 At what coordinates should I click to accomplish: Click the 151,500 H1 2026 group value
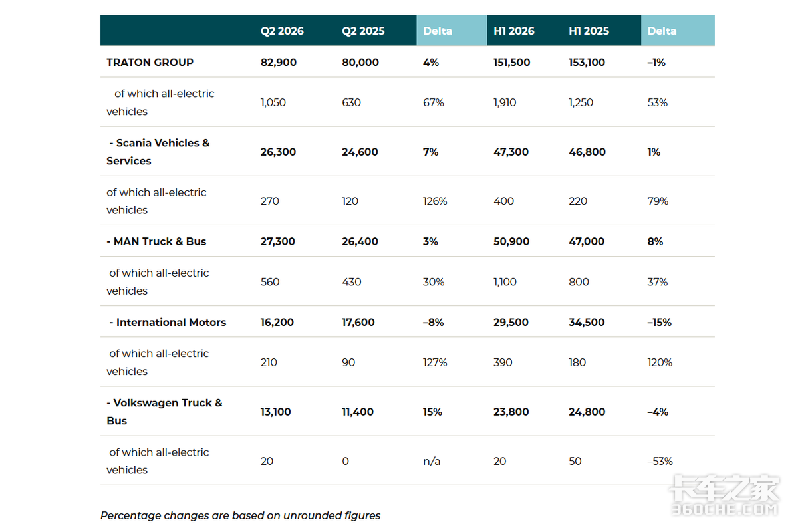click(511, 62)
